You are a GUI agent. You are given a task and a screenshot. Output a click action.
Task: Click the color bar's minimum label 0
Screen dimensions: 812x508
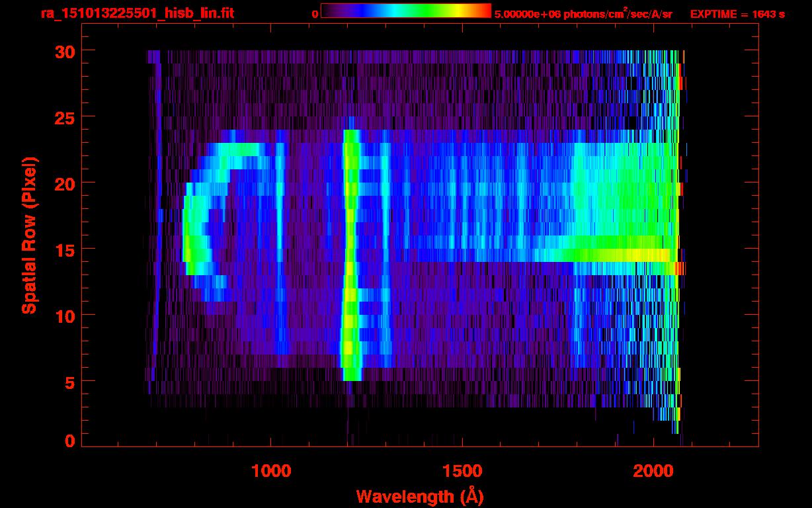coord(315,13)
